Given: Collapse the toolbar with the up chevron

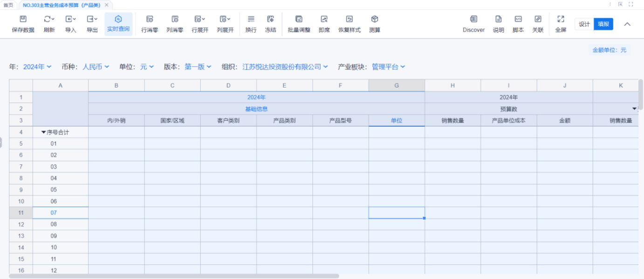Looking at the screenshot, I should (627, 24).
